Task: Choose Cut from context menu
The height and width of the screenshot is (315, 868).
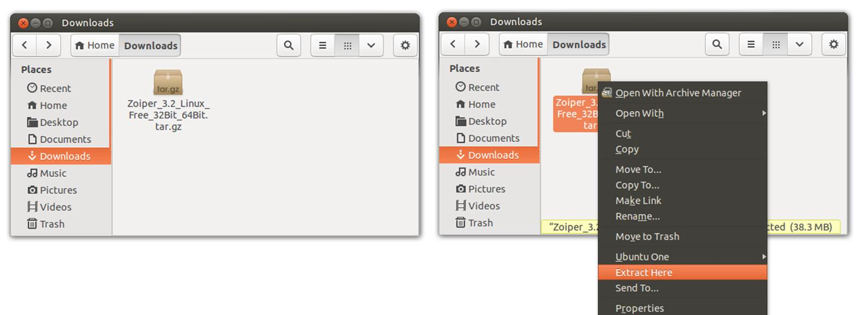Action: [682, 133]
